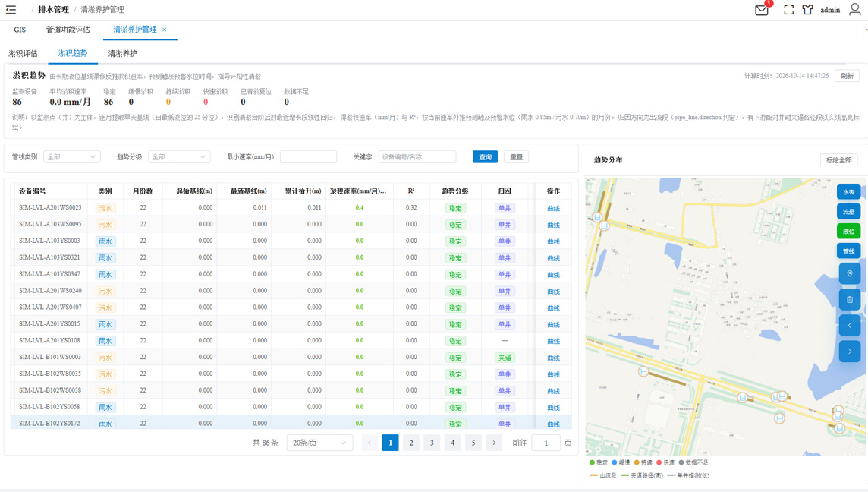Toggle the 数据不足 legend item
Screen dimensions: 868x492
[x=693, y=462]
